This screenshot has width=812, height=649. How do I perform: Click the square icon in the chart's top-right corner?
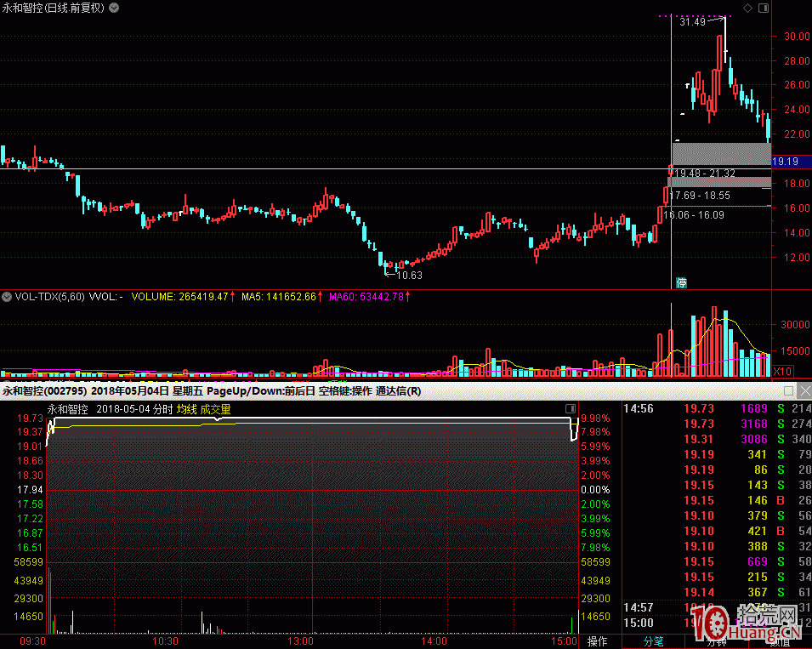coord(762,8)
